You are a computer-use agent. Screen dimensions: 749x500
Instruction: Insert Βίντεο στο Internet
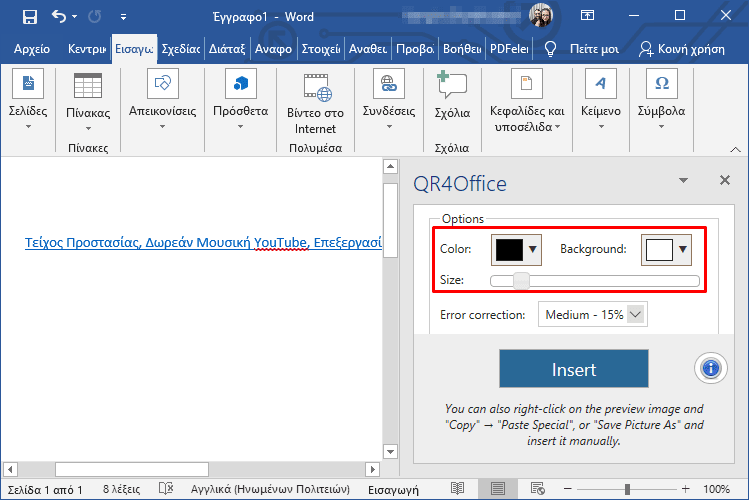click(x=315, y=104)
